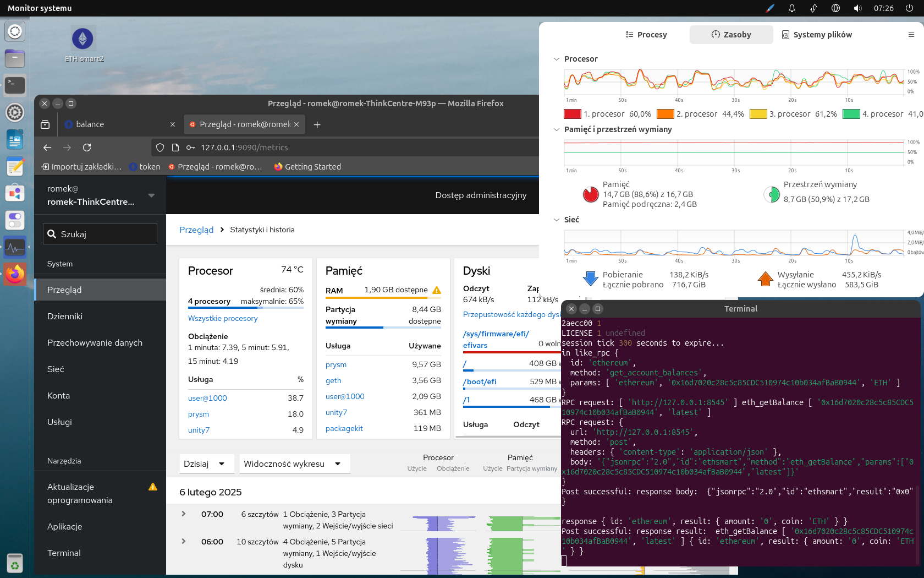Open packagekit service link
Image resolution: width=924 pixels, height=578 pixels.
coord(344,428)
